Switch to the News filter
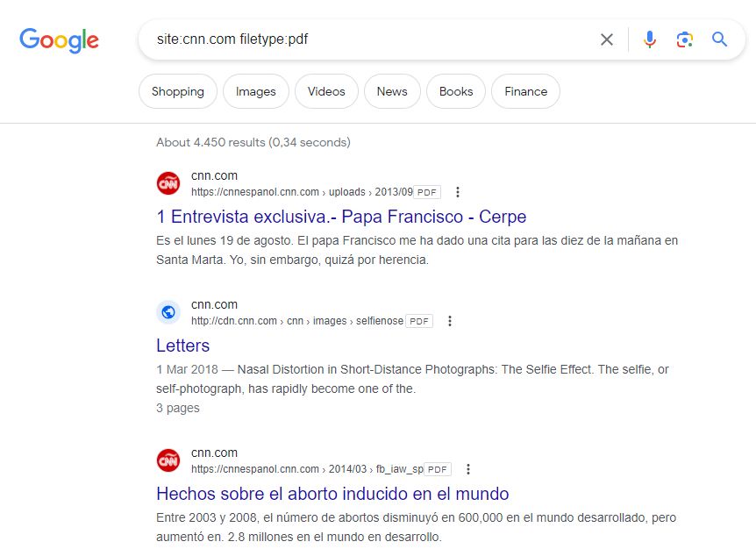756x556 pixels. (392, 91)
